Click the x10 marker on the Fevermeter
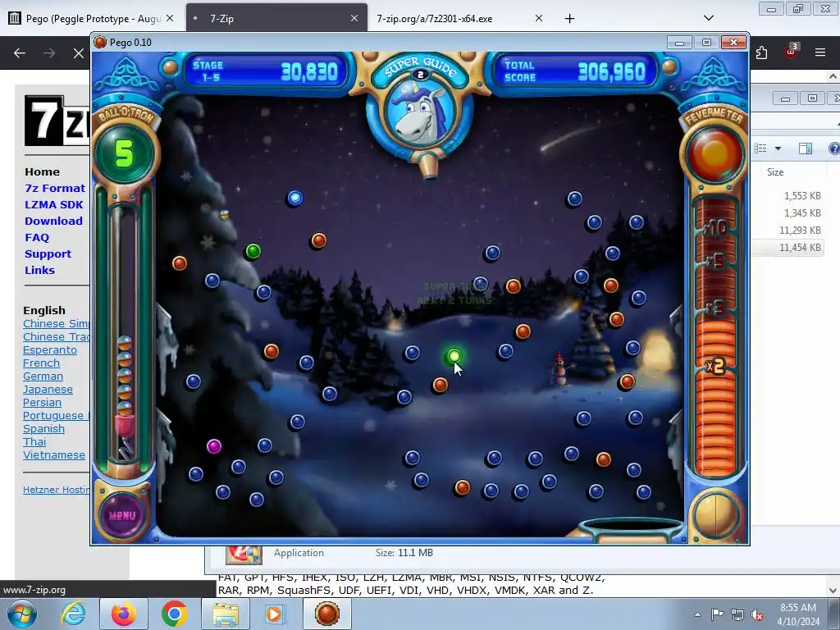Image resolution: width=840 pixels, height=630 pixels. [x=716, y=229]
